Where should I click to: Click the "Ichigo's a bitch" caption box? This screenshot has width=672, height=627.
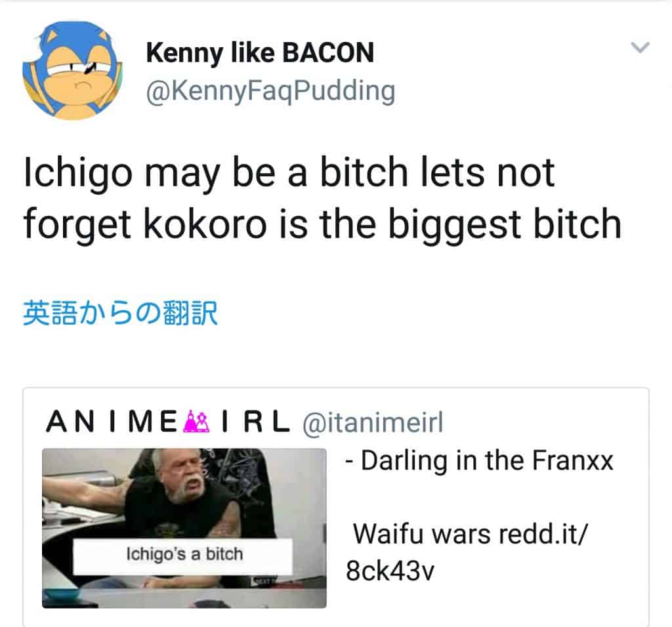tap(183, 556)
